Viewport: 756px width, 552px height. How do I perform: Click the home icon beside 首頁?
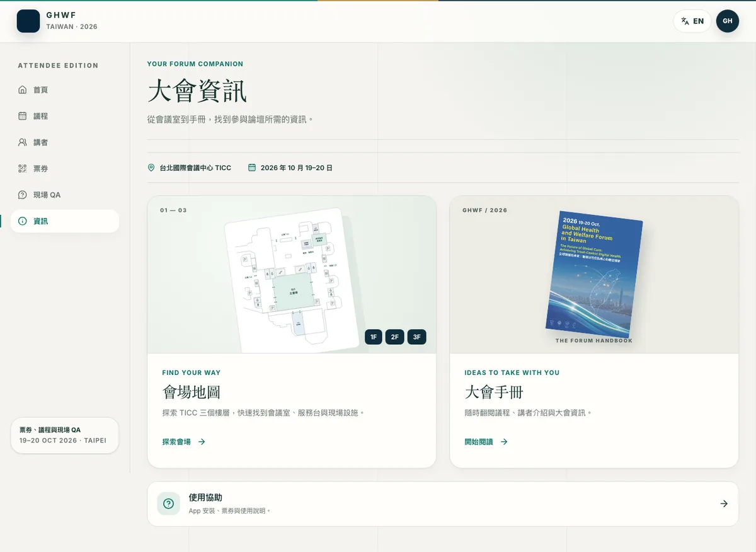pyautogui.click(x=23, y=89)
